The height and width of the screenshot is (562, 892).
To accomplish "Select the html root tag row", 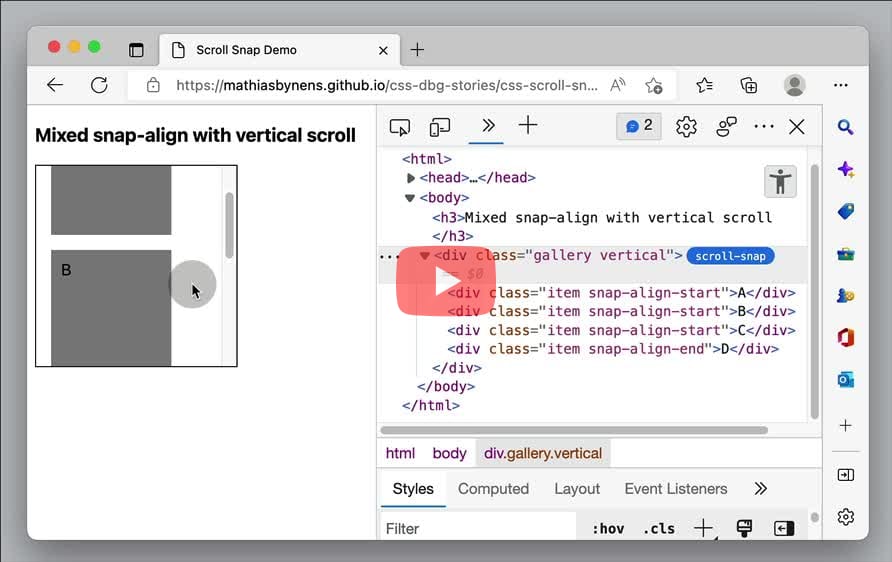I will [427, 159].
